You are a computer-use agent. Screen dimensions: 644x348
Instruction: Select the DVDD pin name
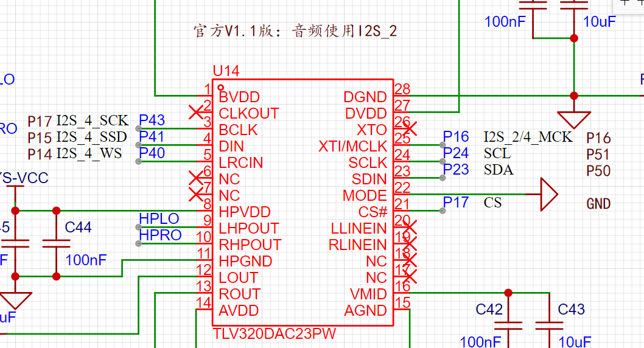(366, 113)
